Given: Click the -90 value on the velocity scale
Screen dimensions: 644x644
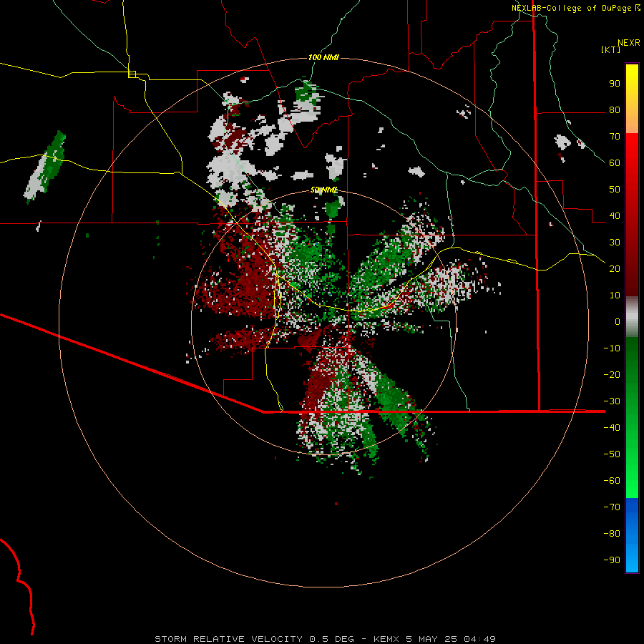Looking at the screenshot, I should coord(612,560).
